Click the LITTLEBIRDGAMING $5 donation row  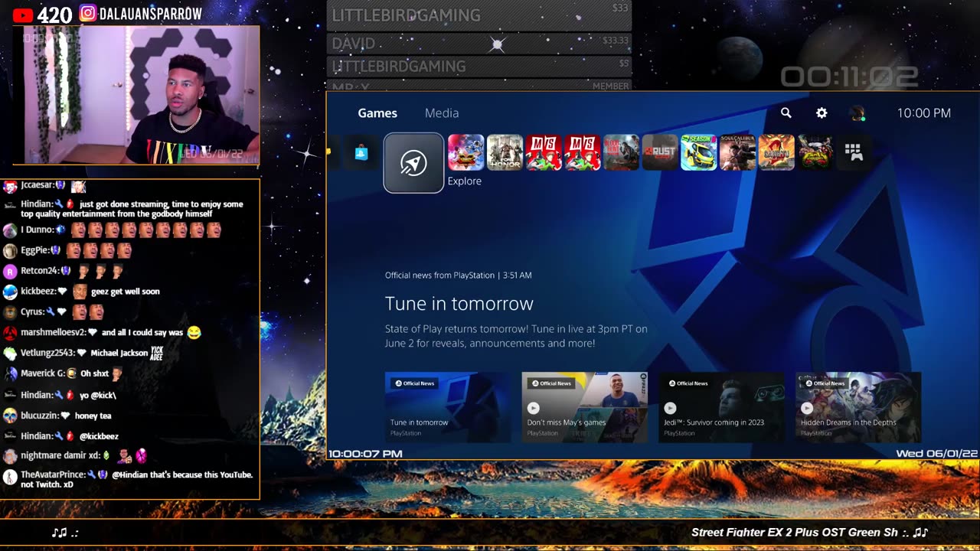tap(479, 67)
